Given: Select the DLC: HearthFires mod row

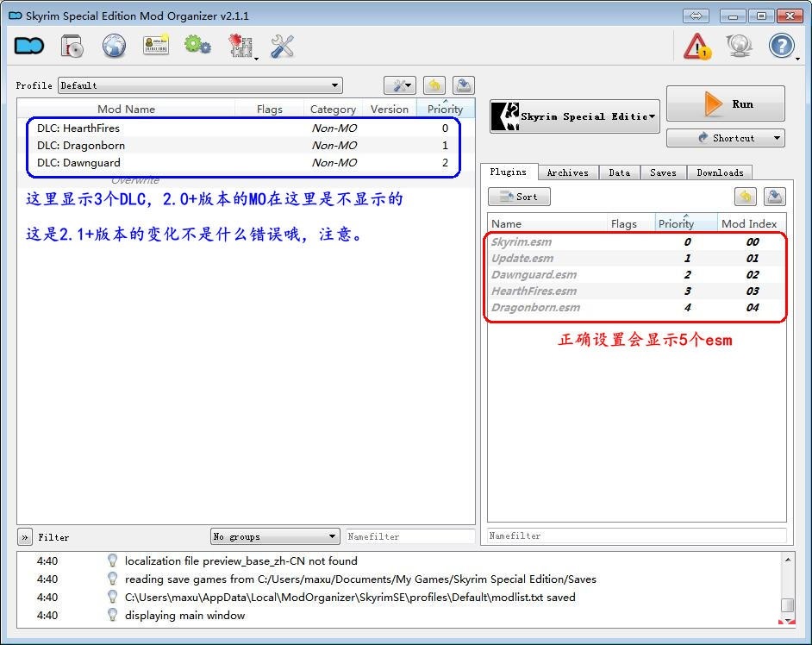Looking at the screenshot, I should pyautogui.click(x=246, y=128).
